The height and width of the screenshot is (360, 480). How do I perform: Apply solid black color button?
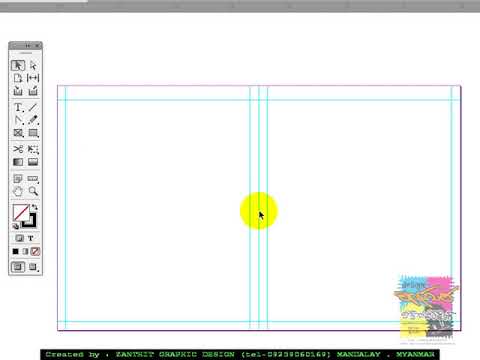click(15, 251)
